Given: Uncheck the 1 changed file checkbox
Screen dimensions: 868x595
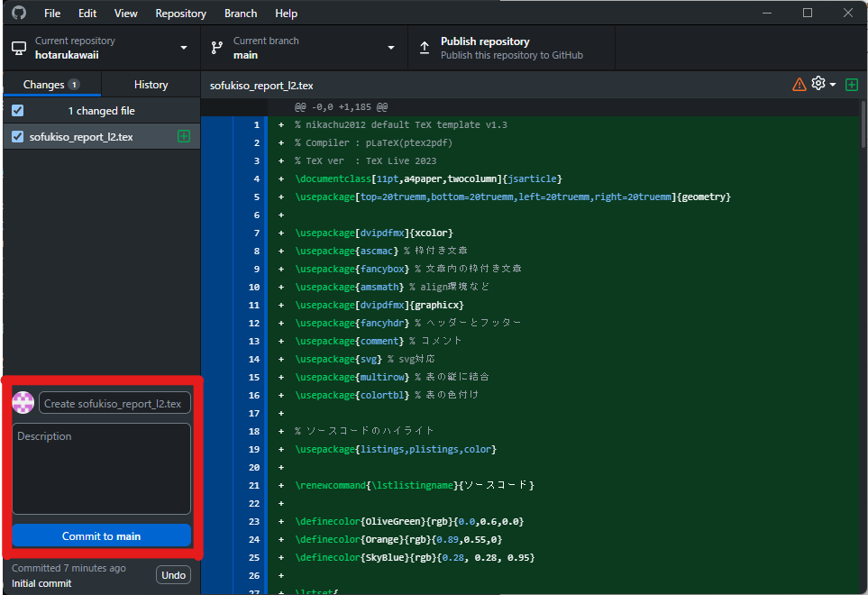Looking at the screenshot, I should pos(15,110).
